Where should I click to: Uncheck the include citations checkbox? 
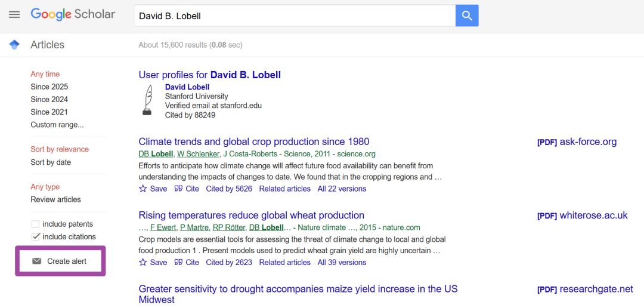click(35, 236)
